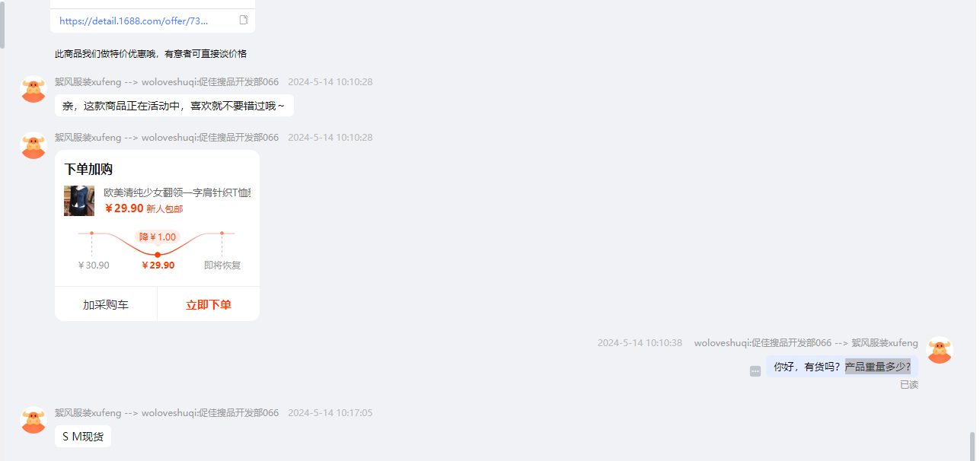Click the highlighted text 产品重量多少?
980x461 pixels.
[878, 367]
